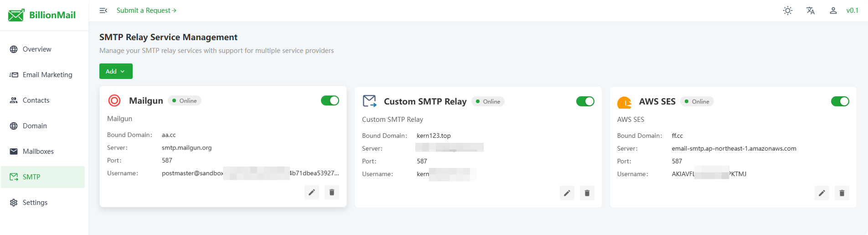Switch theme with the sun icon
Screen dimensions: 868x235
click(787, 10)
